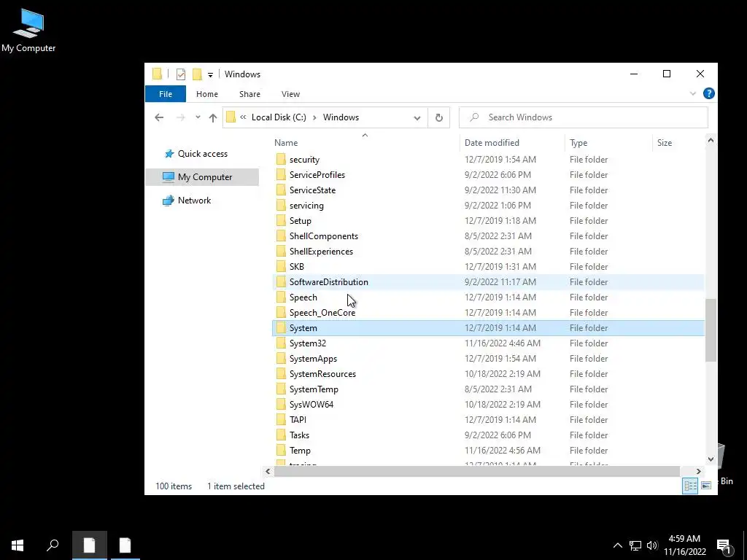Open the taskbar clock showing 4:59 AM

click(x=684, y=545)
